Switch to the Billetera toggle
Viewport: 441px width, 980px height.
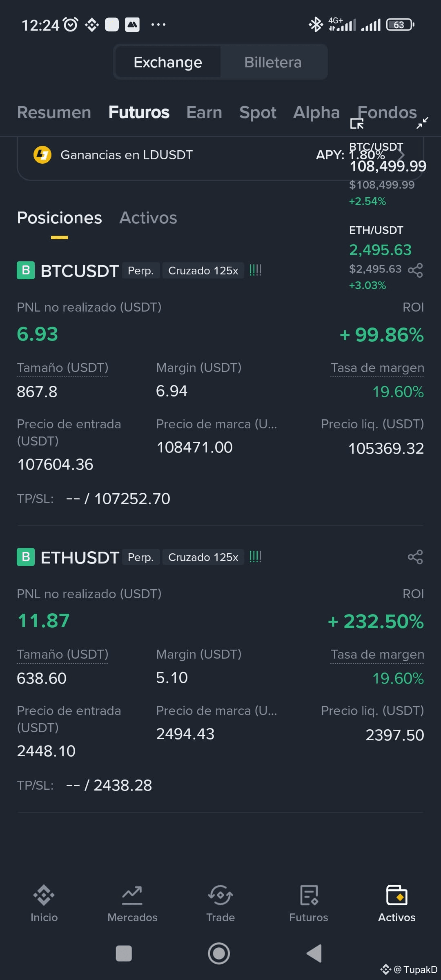click(273, 62)
